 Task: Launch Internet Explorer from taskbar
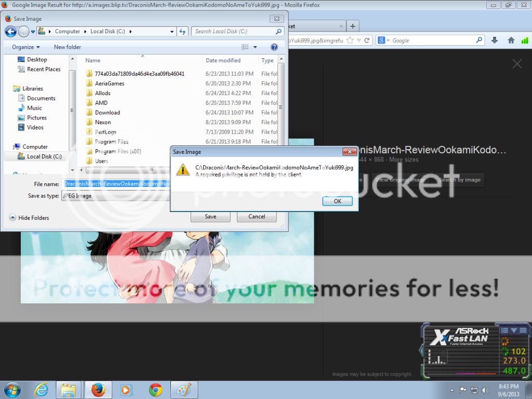point(41,390)
